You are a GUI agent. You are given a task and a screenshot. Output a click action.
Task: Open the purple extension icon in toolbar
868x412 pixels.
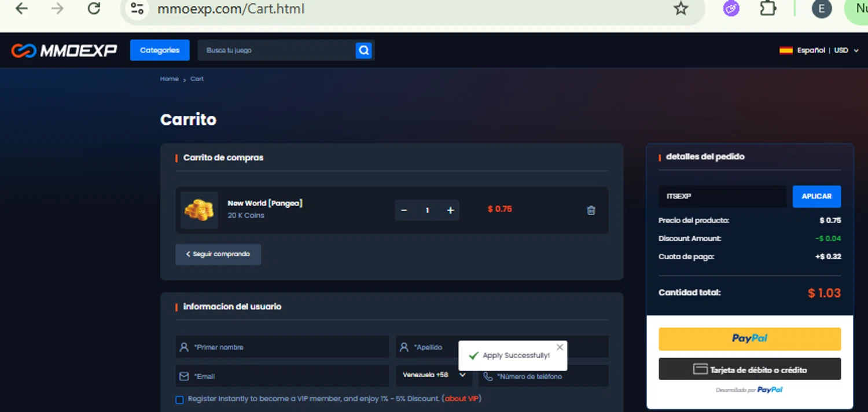pyautogui.click(x=731, y=9)
